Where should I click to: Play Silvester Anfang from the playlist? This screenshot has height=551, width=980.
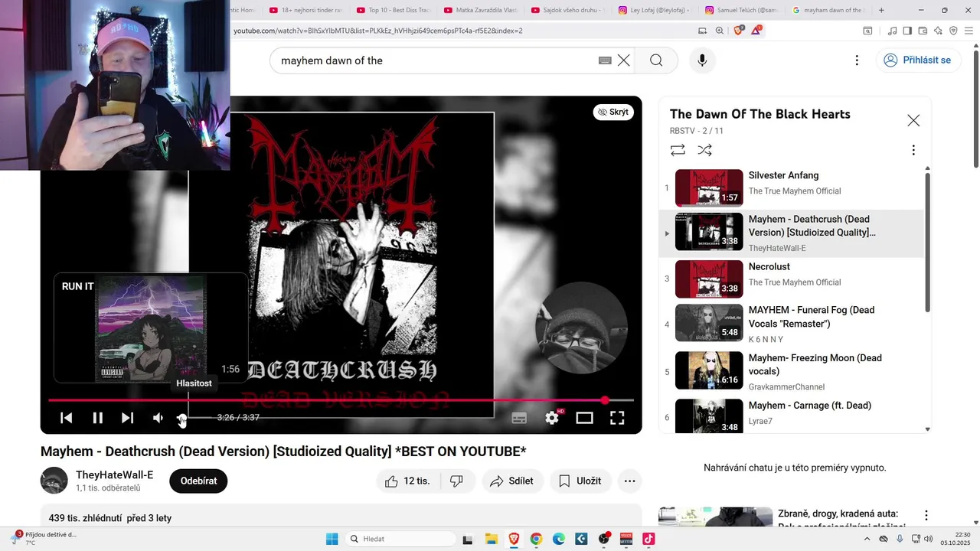pos(792,187)
